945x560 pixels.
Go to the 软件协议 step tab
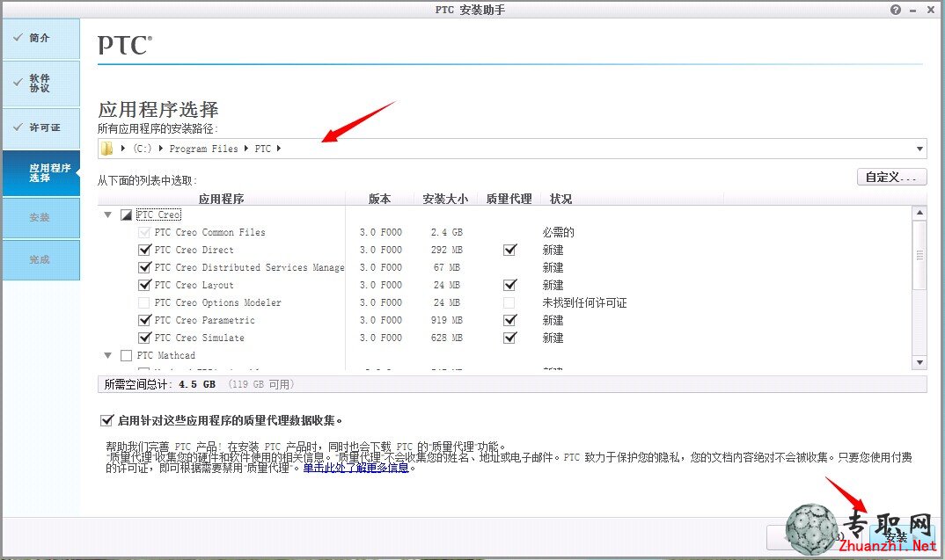[41, 84]
